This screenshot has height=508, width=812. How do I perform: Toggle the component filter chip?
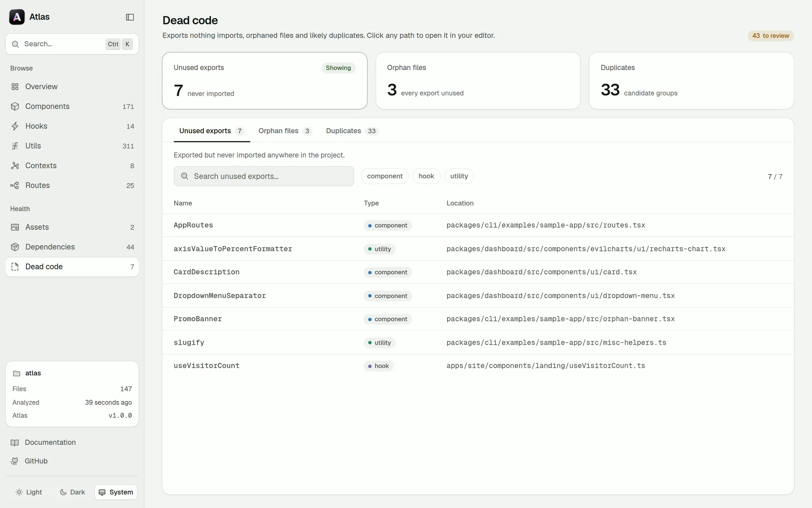coord(385,176)
